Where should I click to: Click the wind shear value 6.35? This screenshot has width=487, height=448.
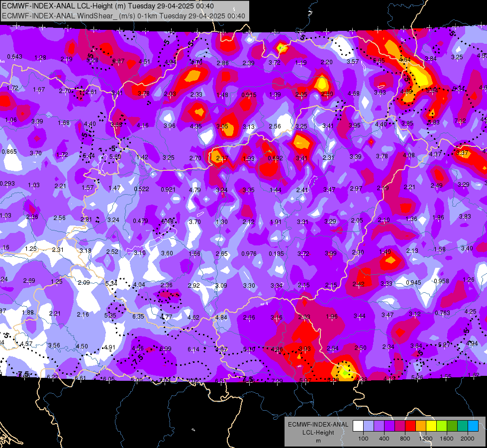coord(138,317)
